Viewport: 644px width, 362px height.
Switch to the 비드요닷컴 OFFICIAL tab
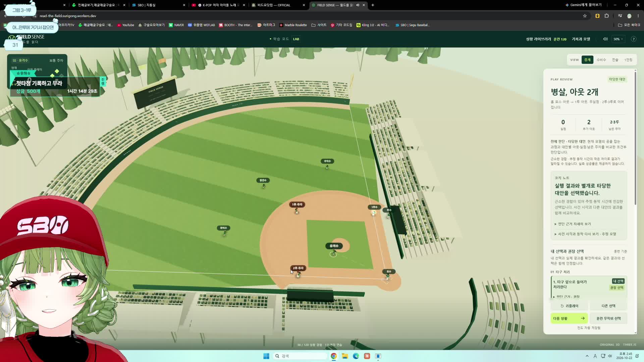[278, 5]
